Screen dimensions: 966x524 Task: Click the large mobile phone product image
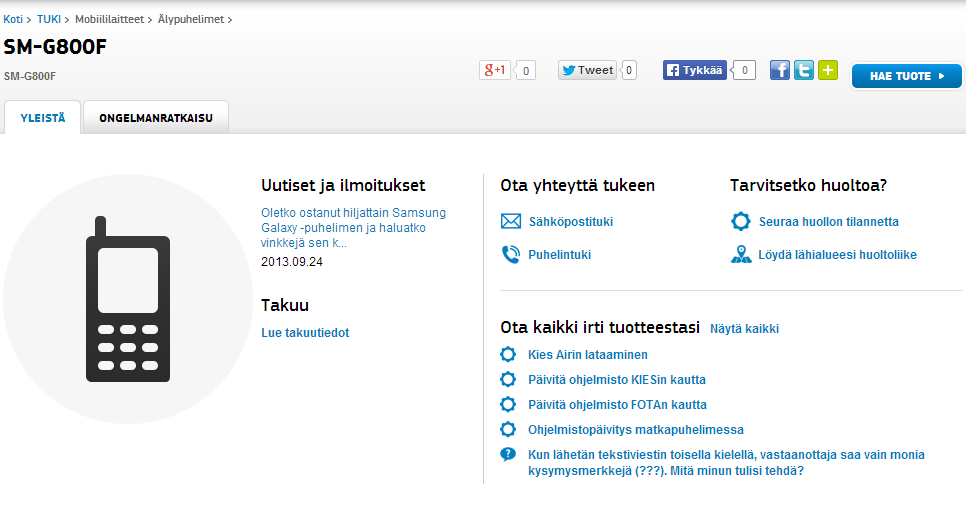click(127, 299)
